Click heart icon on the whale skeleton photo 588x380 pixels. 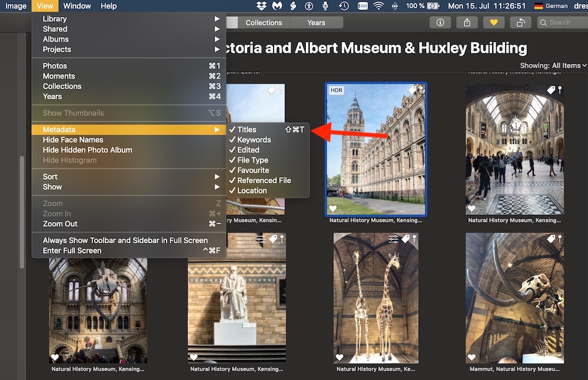point(55,357)
